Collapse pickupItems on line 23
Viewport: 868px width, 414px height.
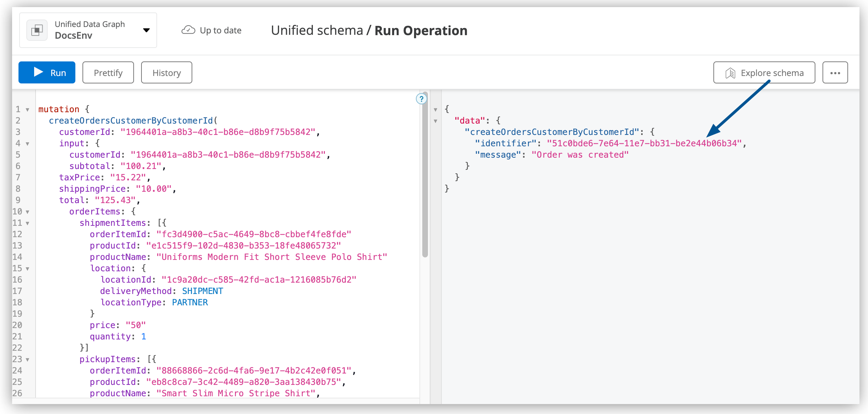click(28, 359)
